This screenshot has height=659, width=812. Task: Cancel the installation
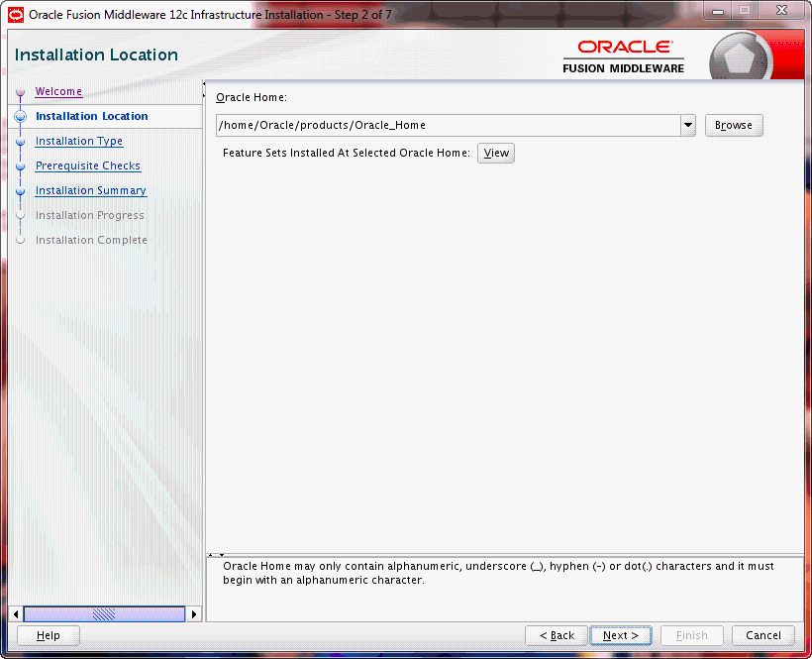pyautogui.click(x=763, y=635)
